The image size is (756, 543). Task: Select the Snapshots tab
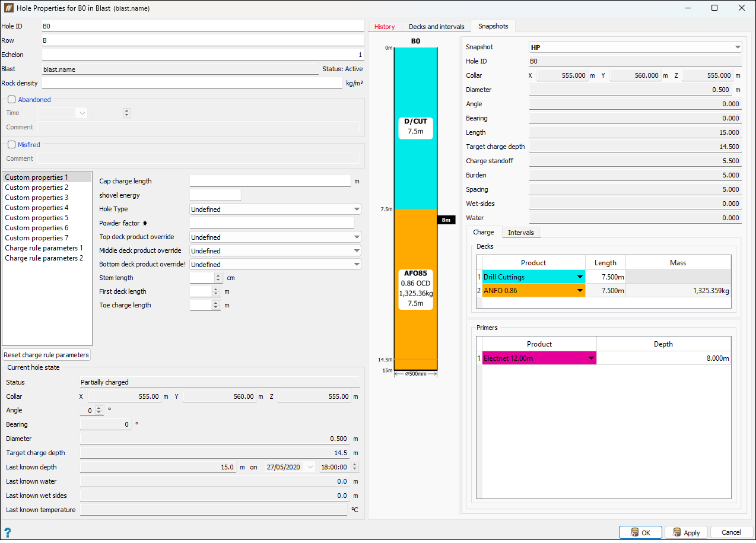(x=493, y=26)
